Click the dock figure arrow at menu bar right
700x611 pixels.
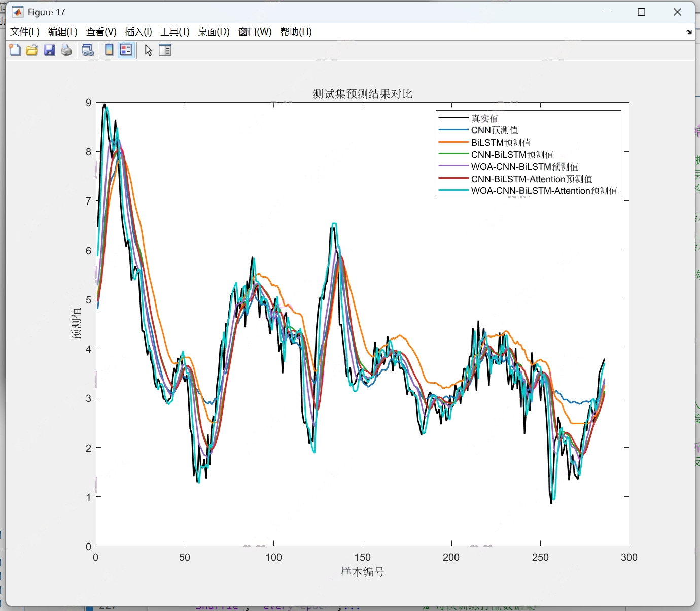pyautogui.click(x=689, y=32)
